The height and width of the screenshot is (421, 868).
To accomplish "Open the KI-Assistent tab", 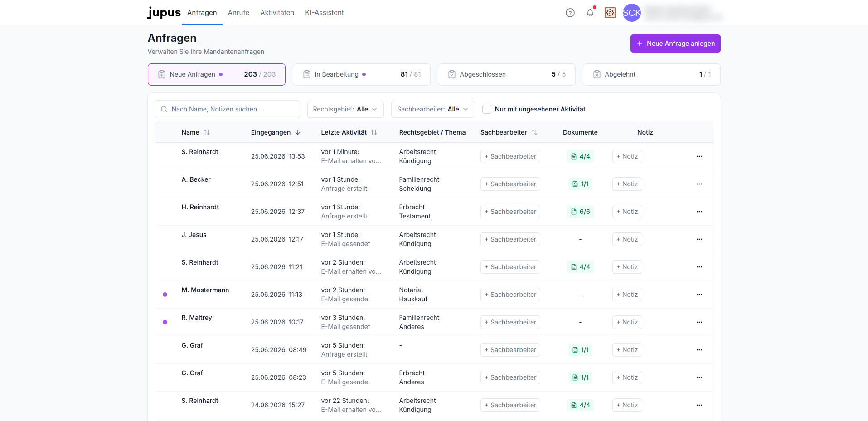I will click(x=325, y=13).
